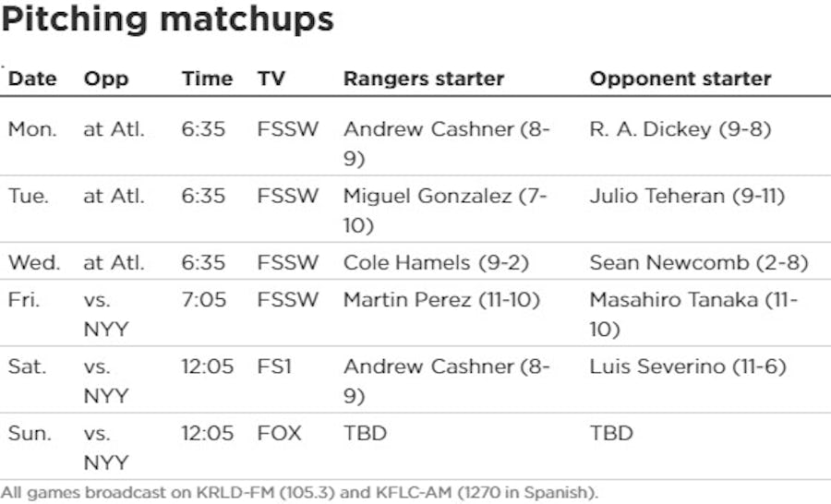831x504 pixels.
Task: Click the FOX TV cell for Sunday
Action: [x=279, y=433]
